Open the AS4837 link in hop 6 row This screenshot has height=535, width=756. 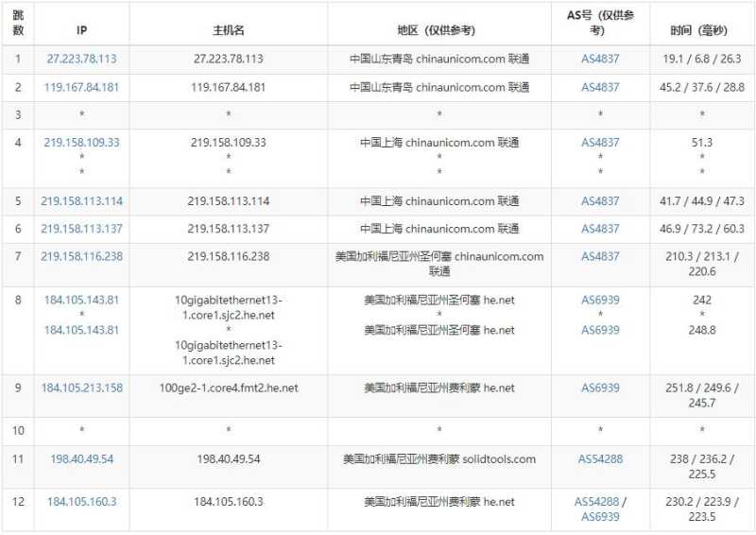[600, 229]
